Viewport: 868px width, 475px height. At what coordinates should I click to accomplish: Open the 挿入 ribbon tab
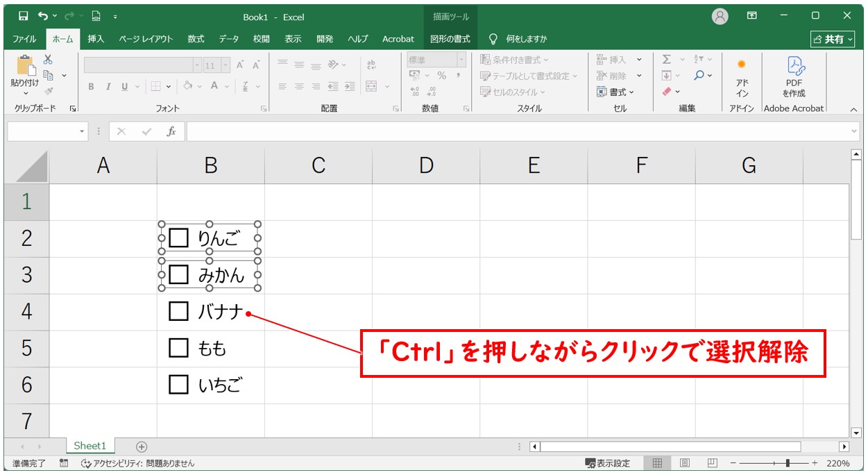coord(96,39)
